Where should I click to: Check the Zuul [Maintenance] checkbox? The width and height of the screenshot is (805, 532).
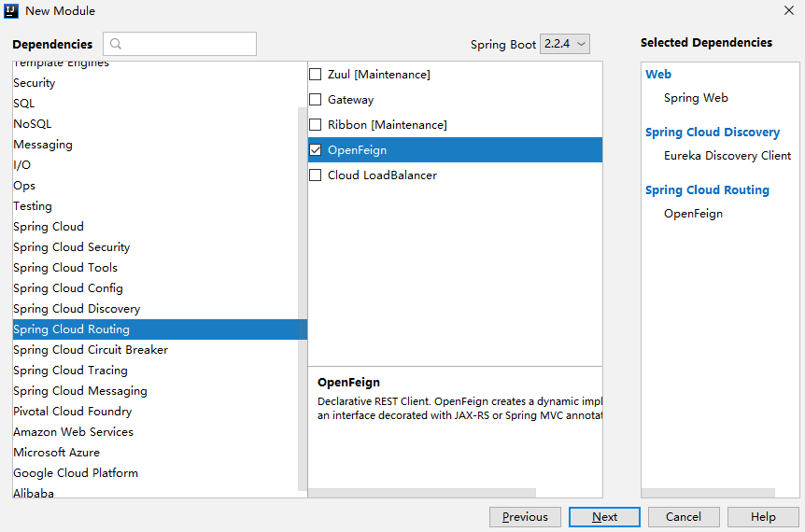(x=316, y=75)
